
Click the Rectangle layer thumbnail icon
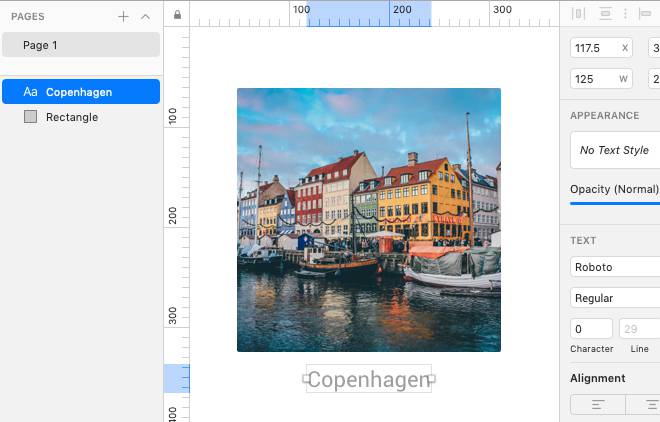30,117
